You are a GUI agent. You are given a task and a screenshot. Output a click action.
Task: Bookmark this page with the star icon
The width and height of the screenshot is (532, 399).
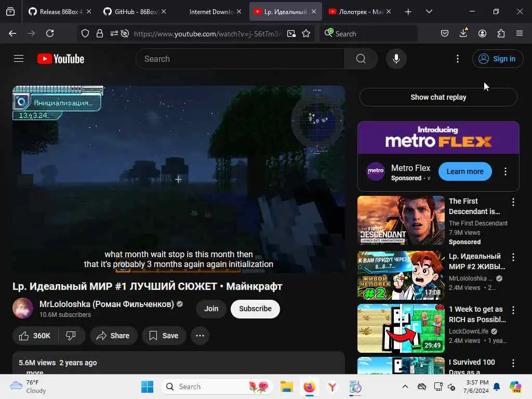click(x=306, y=34)
